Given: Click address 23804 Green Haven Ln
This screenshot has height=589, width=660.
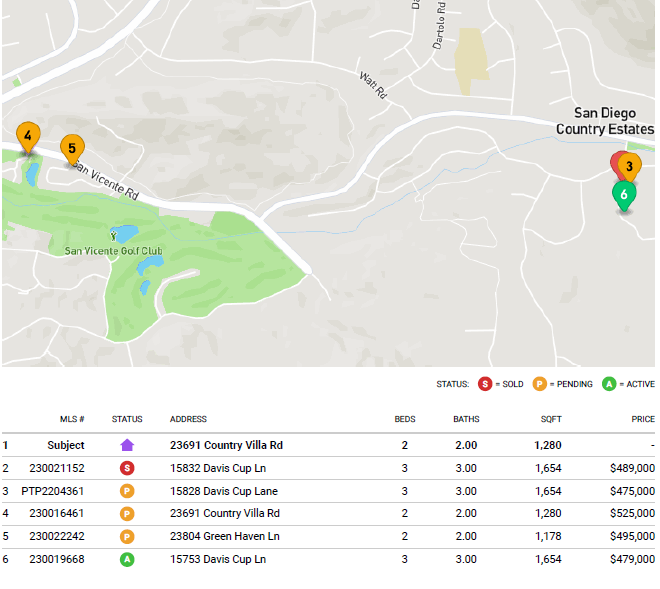Looking at the screenshot, I should click(x=225, y=536).
